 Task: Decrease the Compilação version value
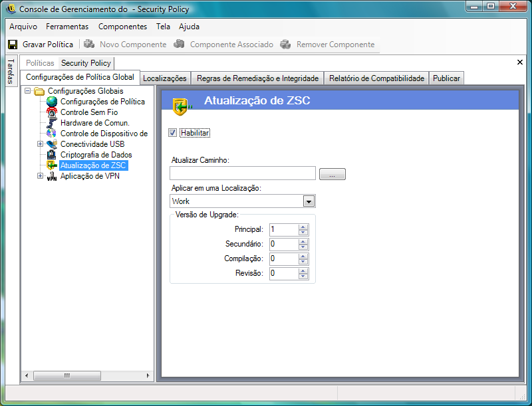(303, 262)
